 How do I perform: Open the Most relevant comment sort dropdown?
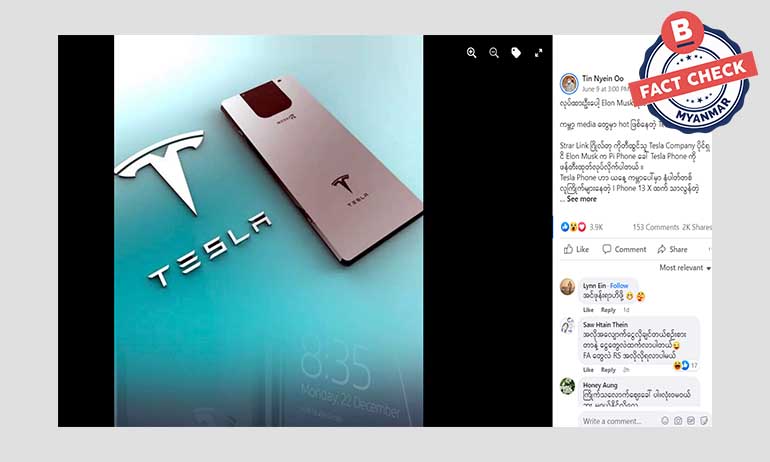coord(685,268)
